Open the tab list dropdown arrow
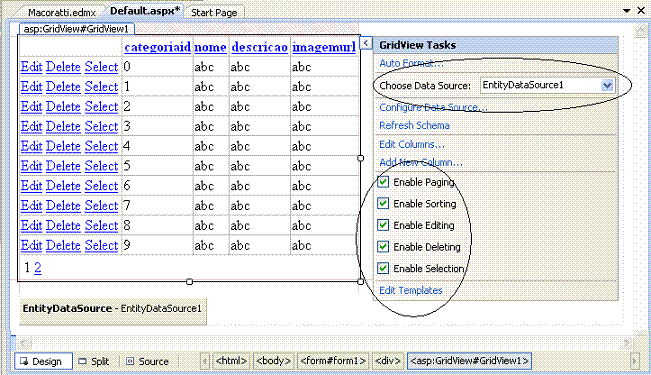 [627, 11]
